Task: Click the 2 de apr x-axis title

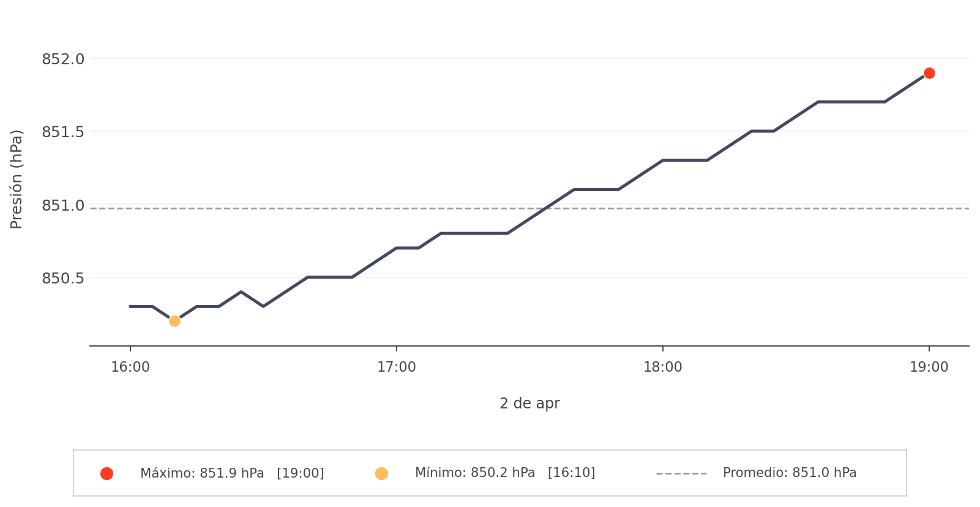Action: click(x=529, y=404)
